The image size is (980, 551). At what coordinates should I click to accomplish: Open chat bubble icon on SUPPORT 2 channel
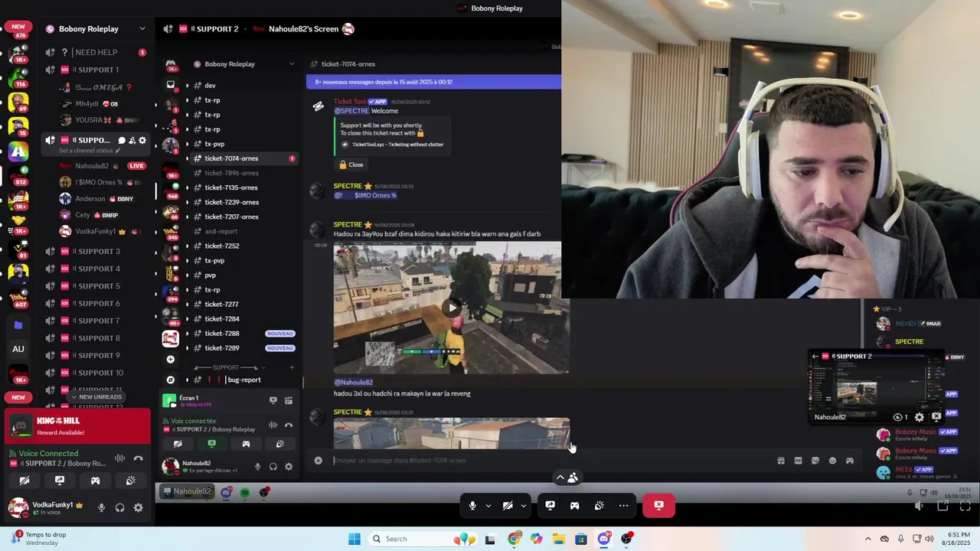[121, 140]
